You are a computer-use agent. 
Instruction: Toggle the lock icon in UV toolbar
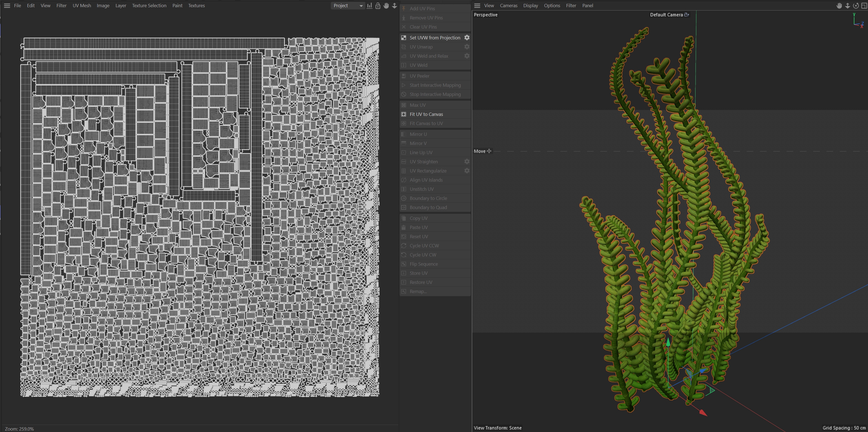[378, 6]
